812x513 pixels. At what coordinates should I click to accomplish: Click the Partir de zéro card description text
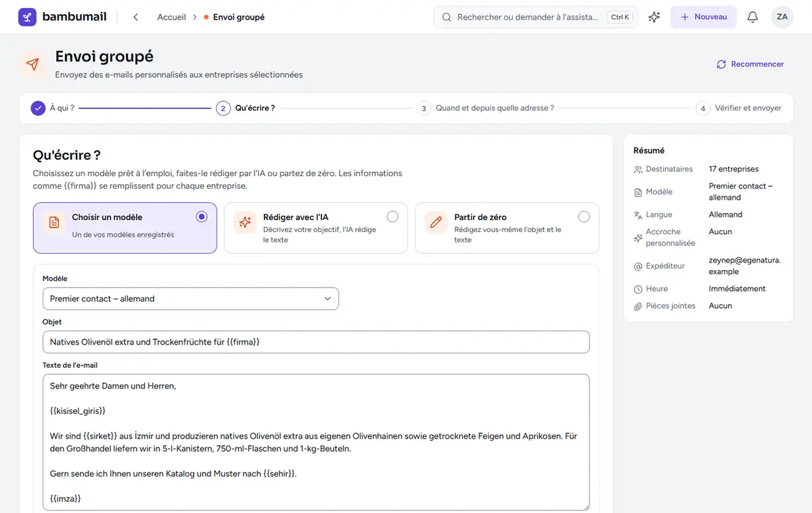click(x=507, y=235)
